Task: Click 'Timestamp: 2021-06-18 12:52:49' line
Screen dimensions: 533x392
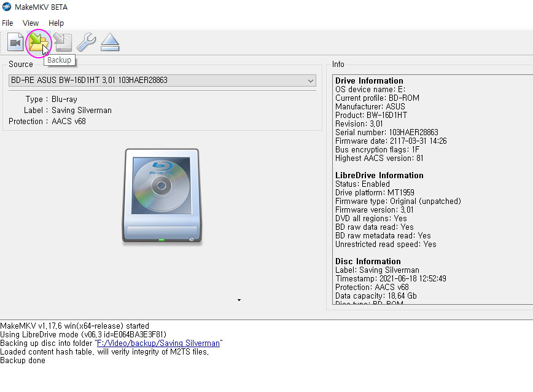Action: [391, 279]
